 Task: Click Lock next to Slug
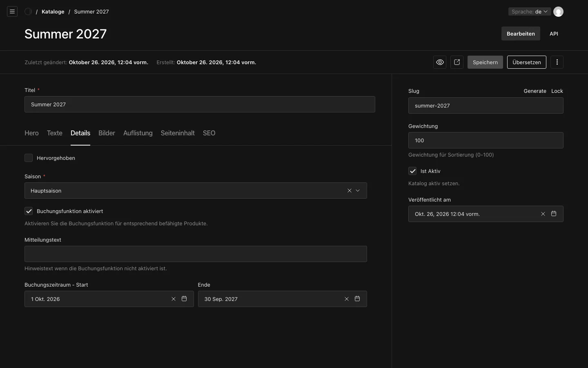tap(557, 91)
